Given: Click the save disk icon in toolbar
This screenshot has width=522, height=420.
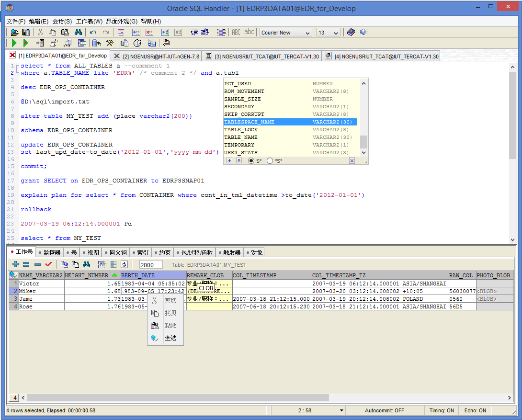Looking at the screenshot, I should pos(26,33).
